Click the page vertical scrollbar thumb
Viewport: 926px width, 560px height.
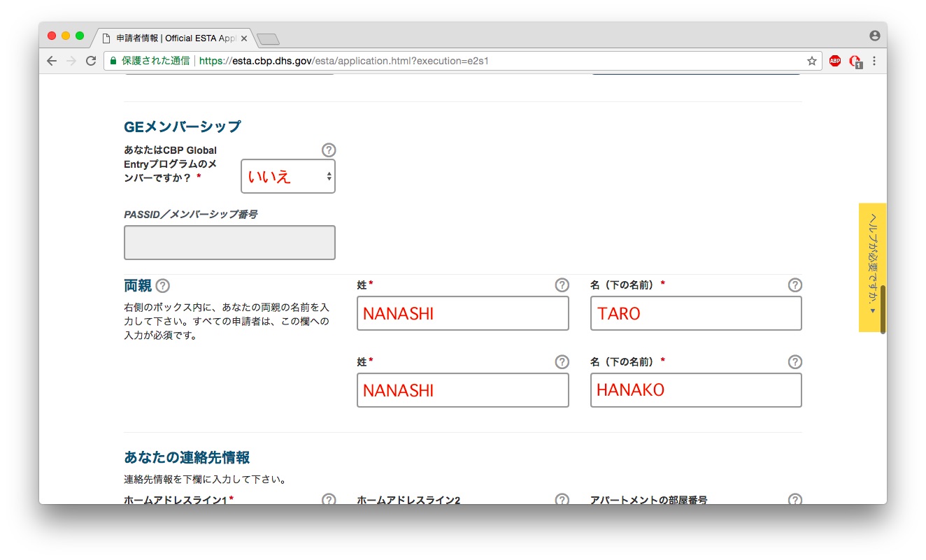tap(883, 309)
